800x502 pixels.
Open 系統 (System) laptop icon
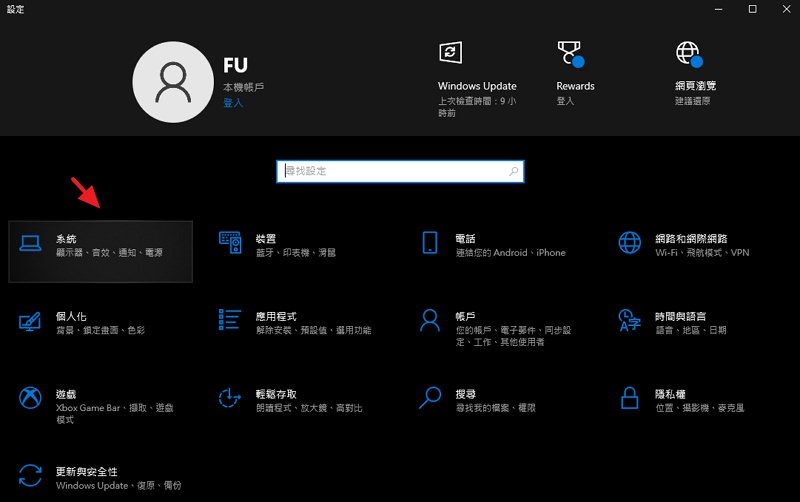30,243
